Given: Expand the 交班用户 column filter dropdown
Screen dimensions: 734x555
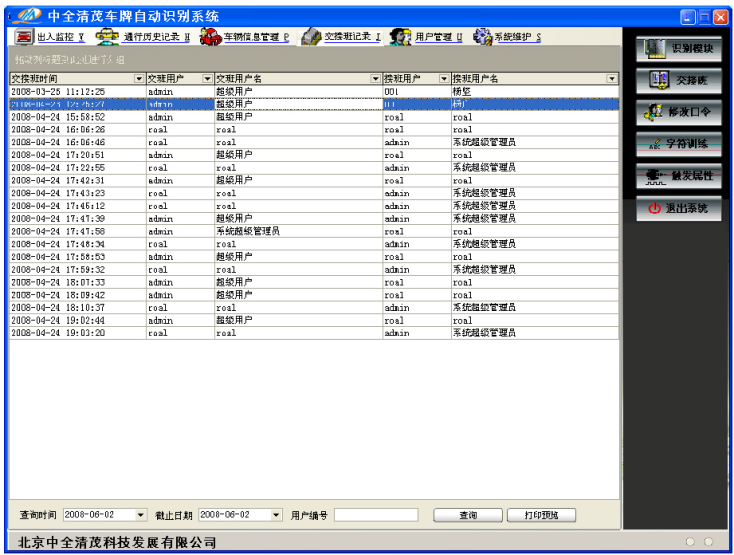Looking at the screenshot, I should coord(207,78).
